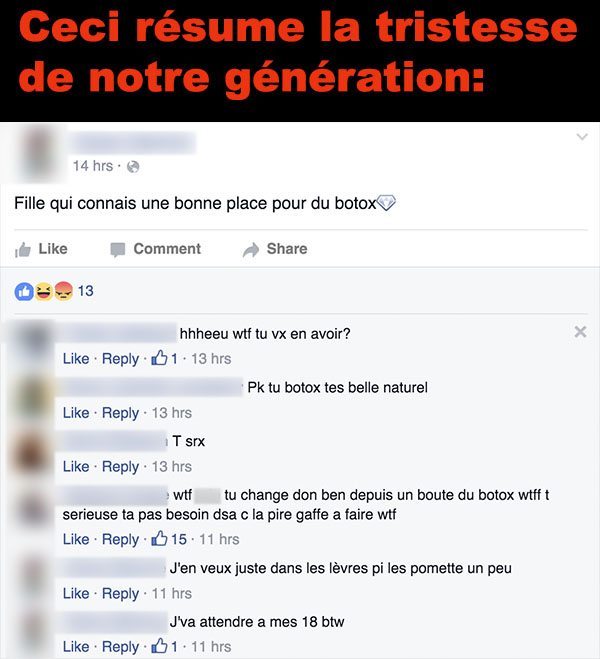Click the thumbs-up Like icon under the post
Viewport: 600px width, 659px height.
tap(23, 250)
